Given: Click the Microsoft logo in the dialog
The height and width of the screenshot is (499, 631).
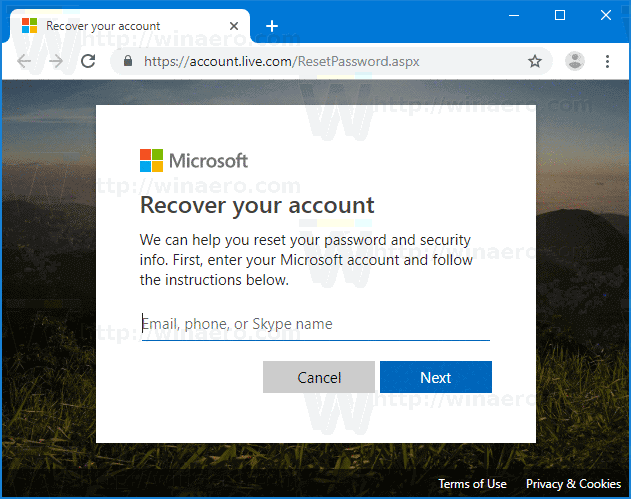Looking at the screenshot, I should point(194,161).
